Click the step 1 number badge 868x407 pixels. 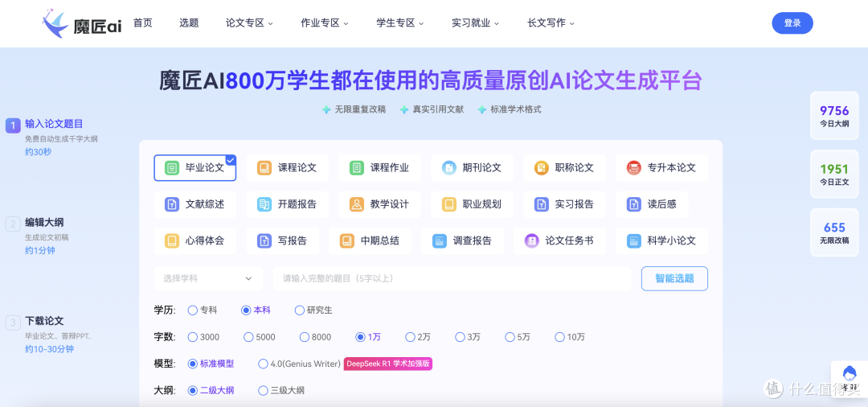pos(14,125)
